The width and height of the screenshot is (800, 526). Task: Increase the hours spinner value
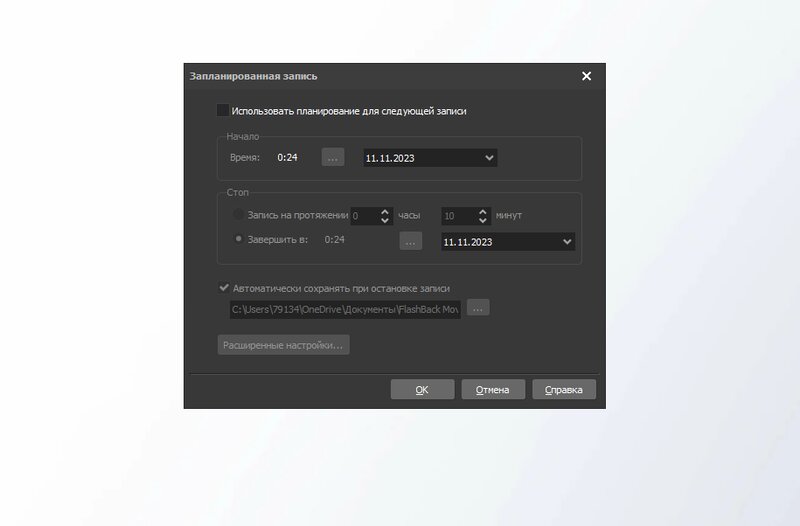tap(385, 211)
